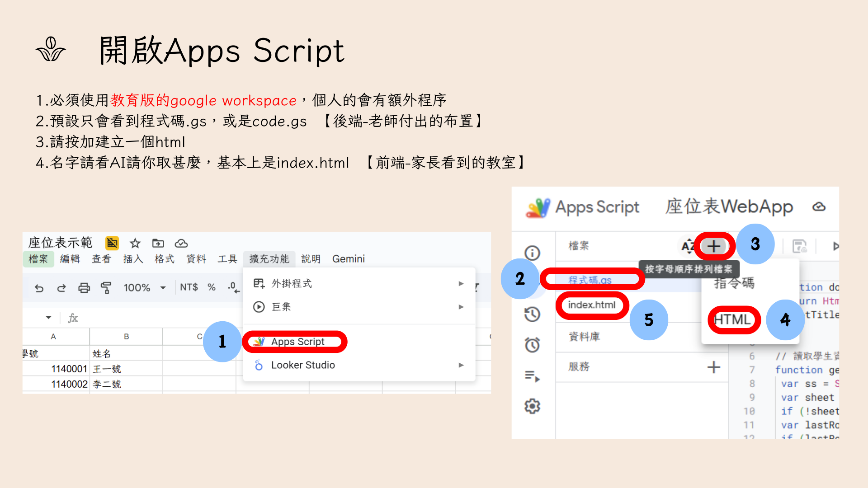The image size is (868, 488).
Task: Choose HTML from the add-file menu
Action: tap(732, 319)
